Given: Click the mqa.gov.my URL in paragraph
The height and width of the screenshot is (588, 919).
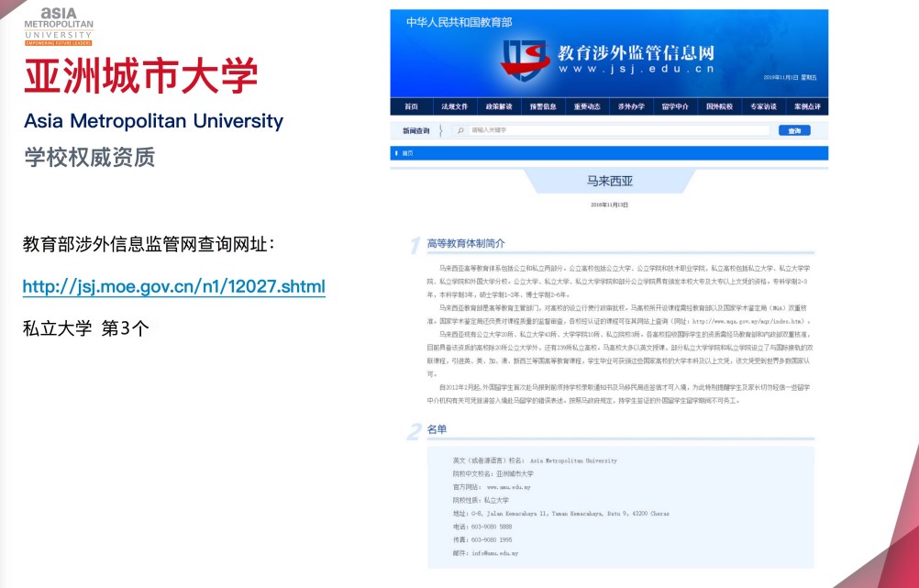Looking at the screenshot, I should [x=747, y=321].
